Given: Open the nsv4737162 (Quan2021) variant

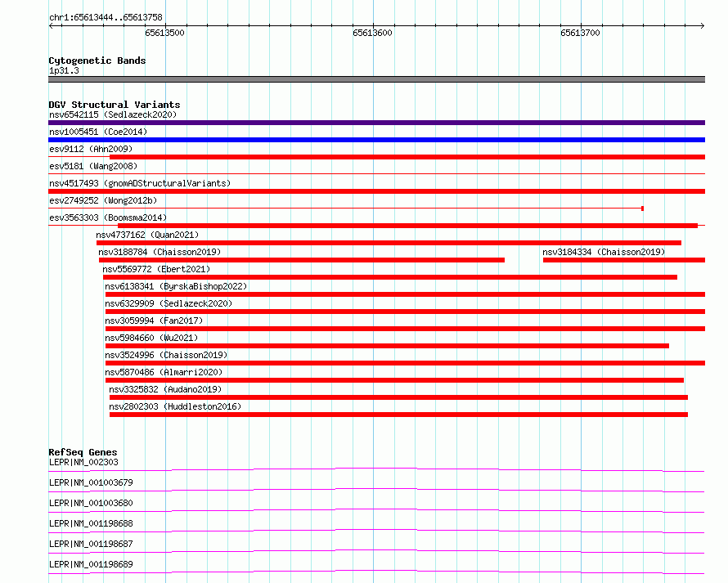Looking at the screenshot, I should [x=147, y=235].
